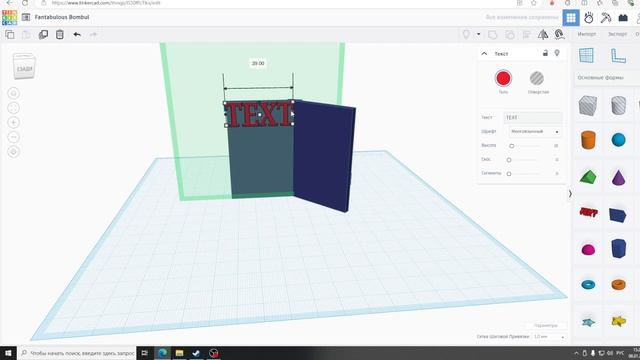The height and width of the screenshot is (360, 640).
Task: Select the orange cylinder shape
Action: [588, 140]
